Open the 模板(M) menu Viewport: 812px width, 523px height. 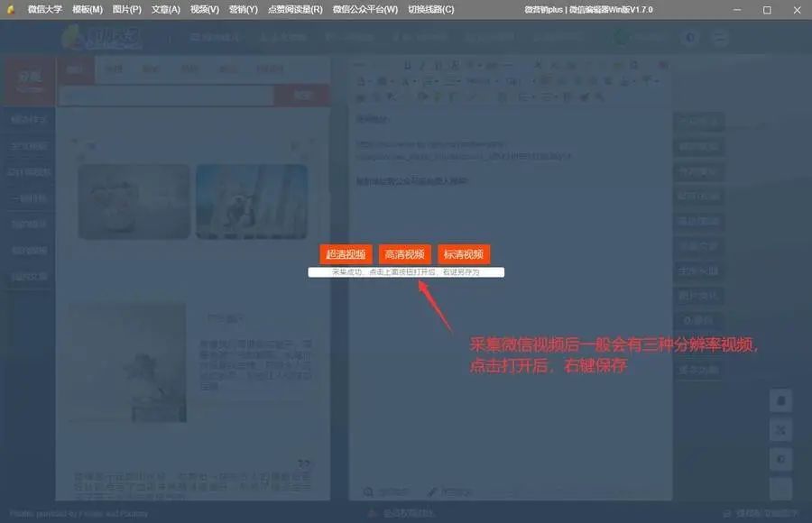pyautogui.click(x=87, y=9)
